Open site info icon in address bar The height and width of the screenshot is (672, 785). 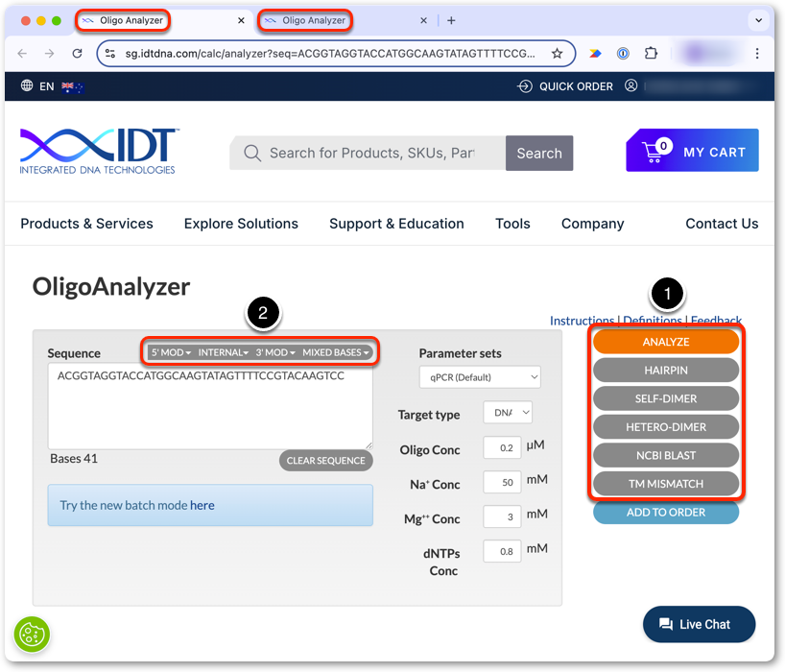coord(110,53)
